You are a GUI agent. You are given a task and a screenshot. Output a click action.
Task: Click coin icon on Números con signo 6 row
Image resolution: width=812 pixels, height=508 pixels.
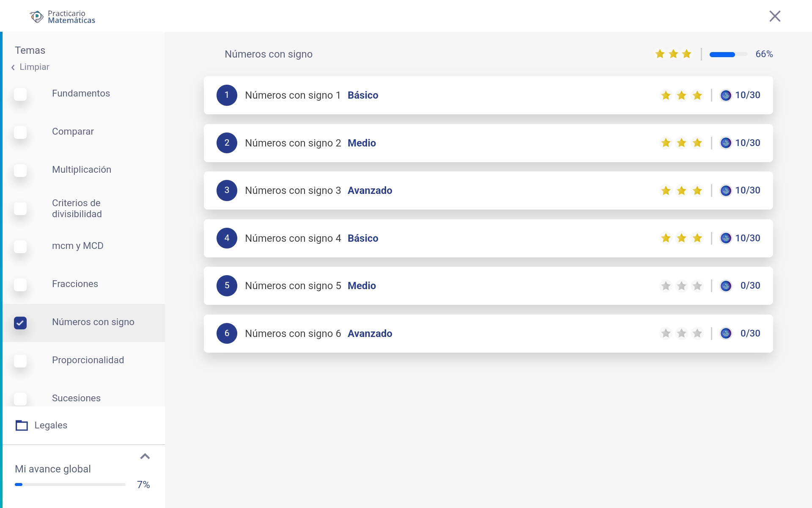[726, 334]
